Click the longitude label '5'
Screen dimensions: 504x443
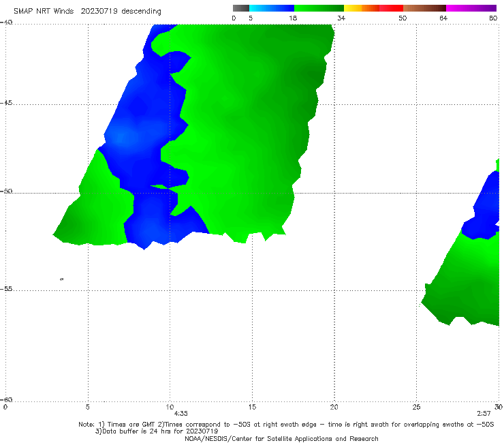(87, 407)
